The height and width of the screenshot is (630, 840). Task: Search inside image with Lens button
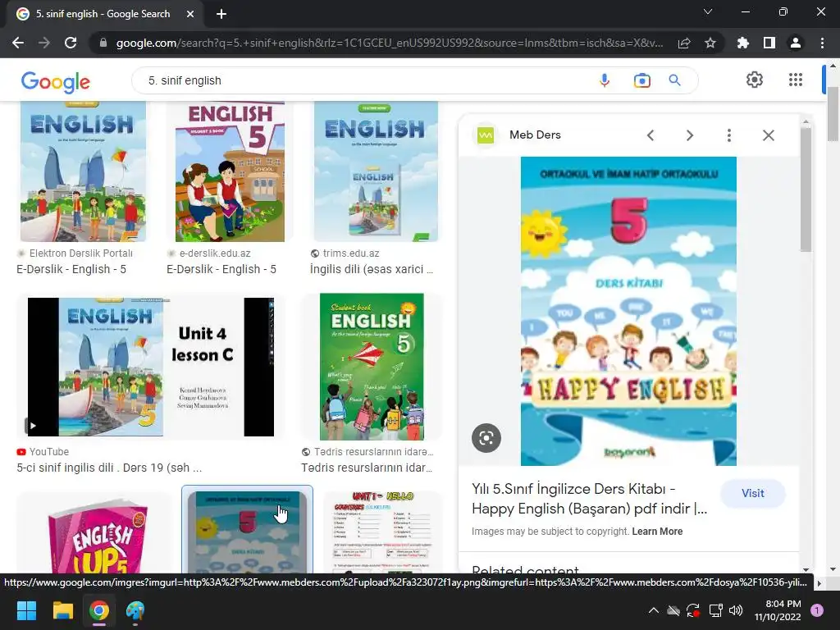tap(486, 438)
